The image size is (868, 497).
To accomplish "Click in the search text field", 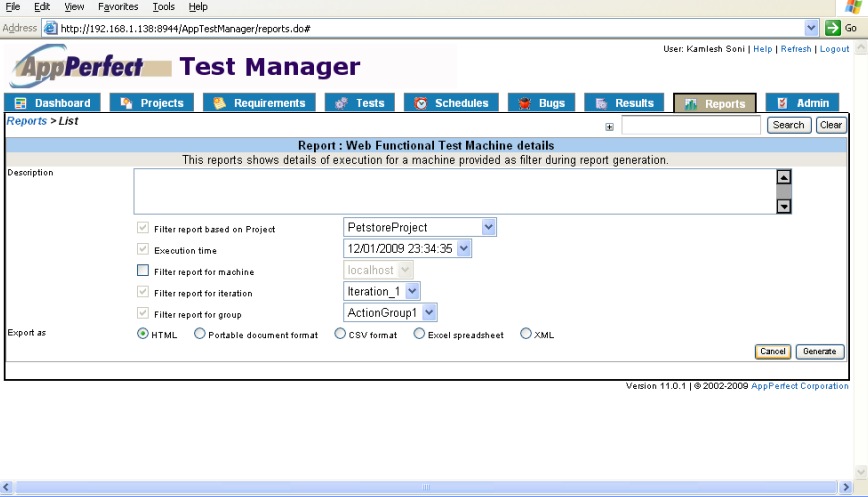I will (x=691, y=125).
